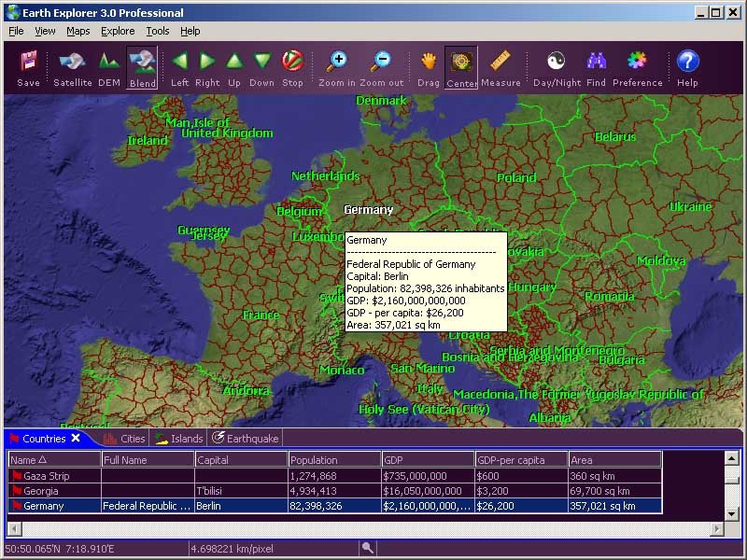Click the Germany label on the map
Screen dimensions: 747x560
point(368,209)
